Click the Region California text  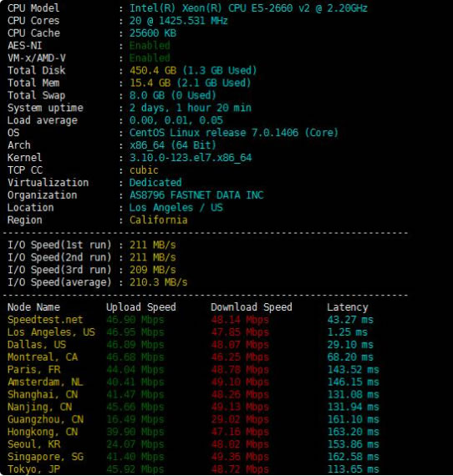click(x=158, y=220)
